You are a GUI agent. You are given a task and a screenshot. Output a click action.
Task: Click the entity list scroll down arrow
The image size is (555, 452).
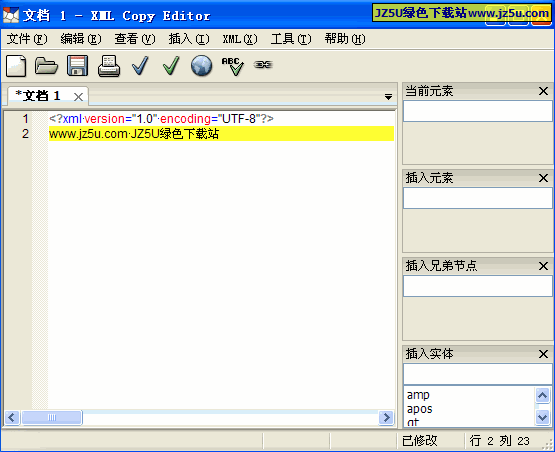click(x=543, y=418)
